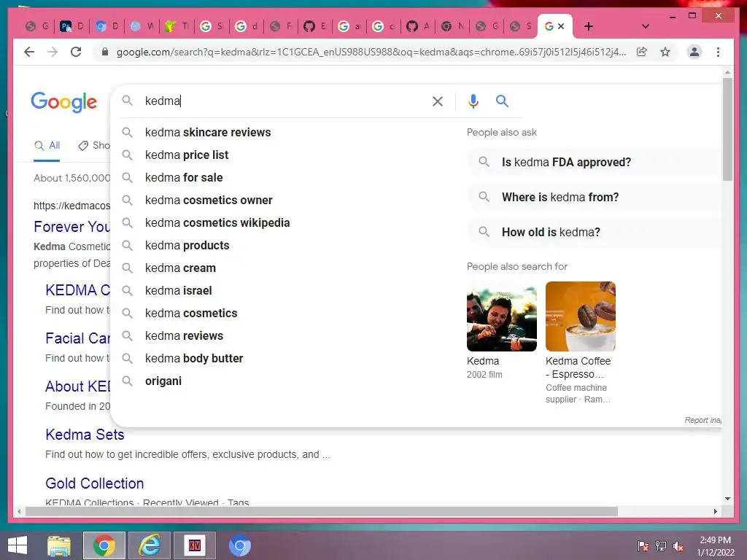The width and height of the screenshot is (747, 560).
Task: Select suggestion 'kedma for sale'
Action: [x=184, y=178]
